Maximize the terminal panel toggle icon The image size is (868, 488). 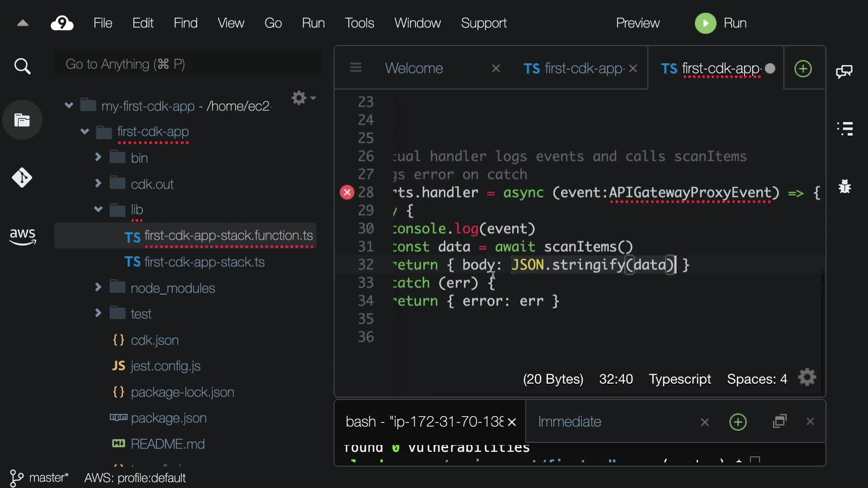tap(780, 422)
